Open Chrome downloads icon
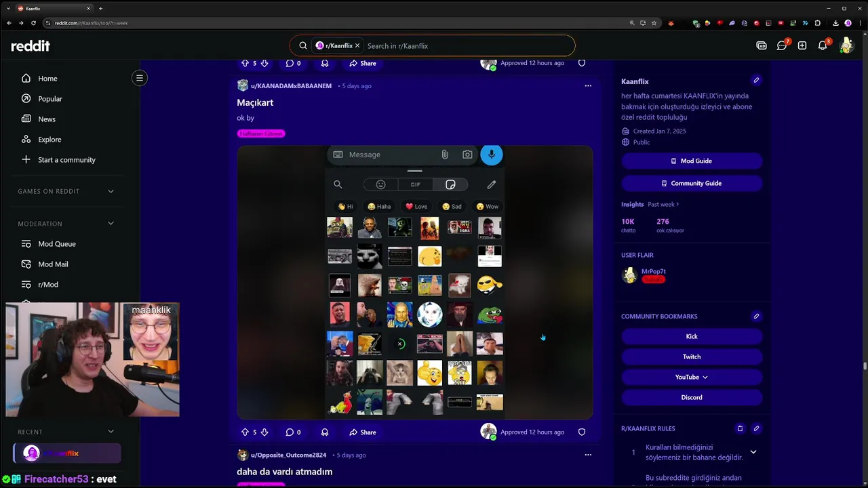The image size is (868, 488). (835, 23)
